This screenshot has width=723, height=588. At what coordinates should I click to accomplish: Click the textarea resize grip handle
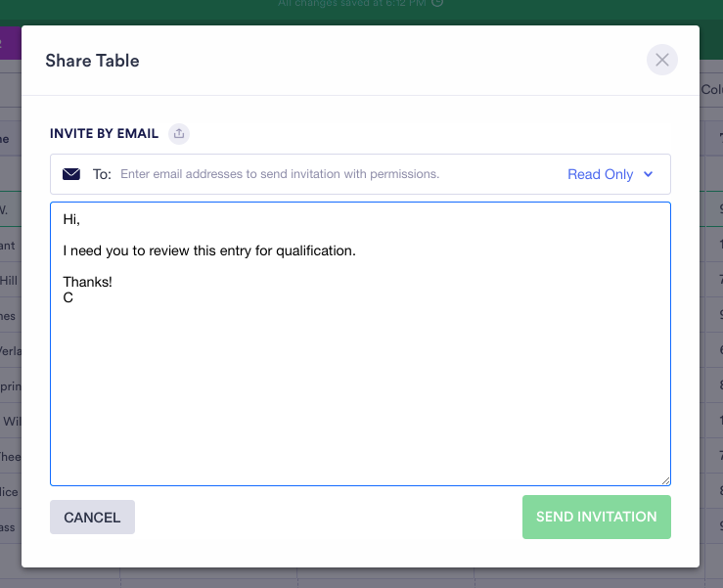(665, 479)
